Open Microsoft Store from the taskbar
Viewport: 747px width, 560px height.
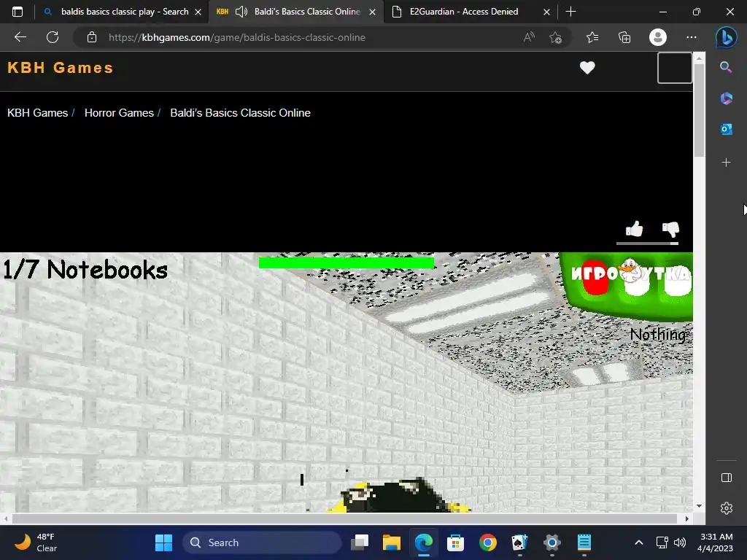tap(455, 542)
